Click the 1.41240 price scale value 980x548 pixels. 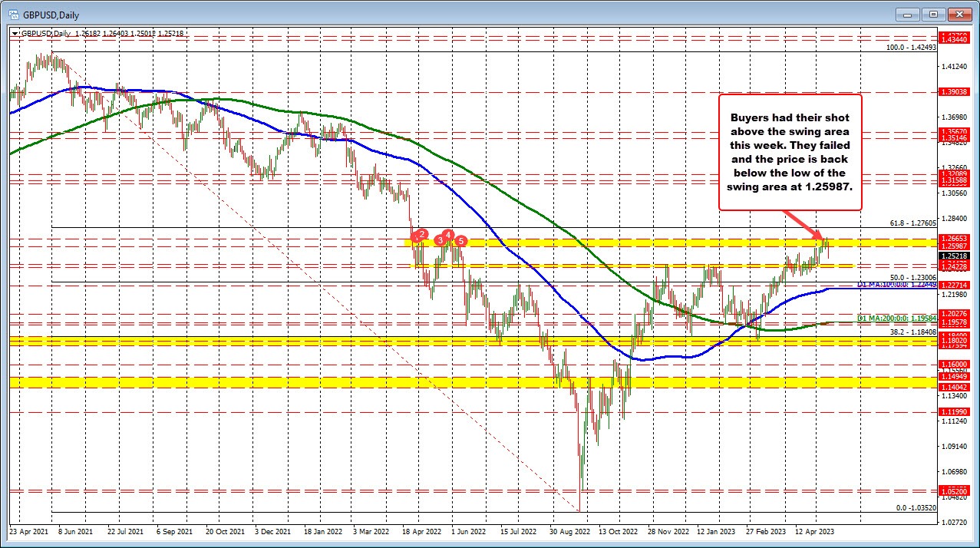953,68
